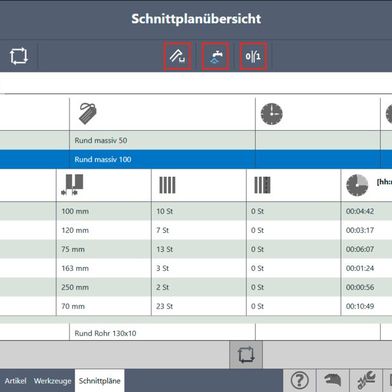Screen dimensions: 392x392
Task: Click the cut length column icon
Action: [72, 184]
